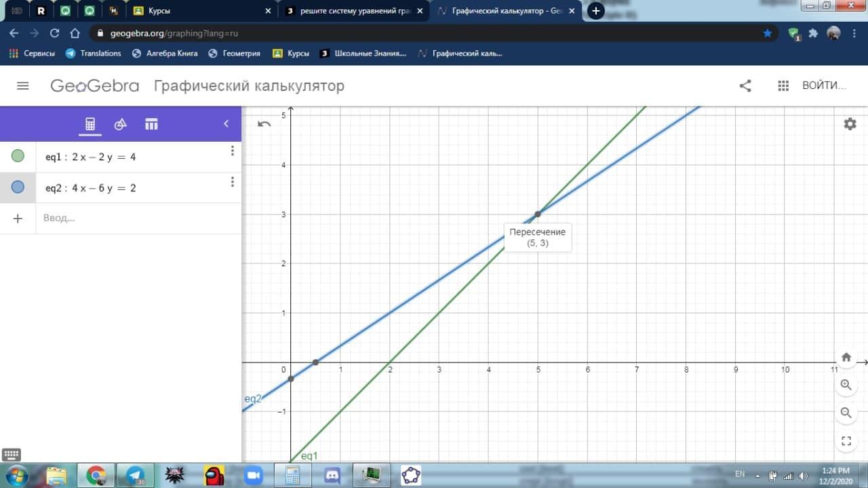This screenshot has width=868, height=488.
Task: Go to browser home page
Action: coord(75,33)
